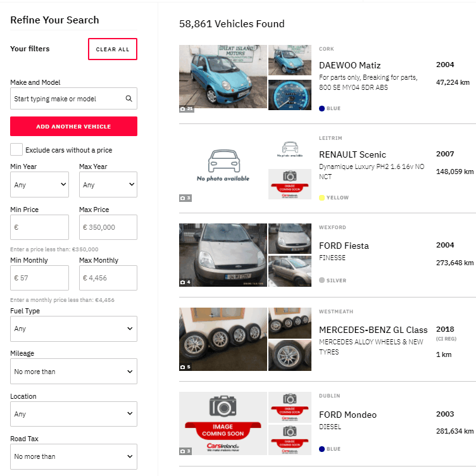Open photo count badge on Mercedes GL Class
476x476 pixels.
(x=185, y=367)
